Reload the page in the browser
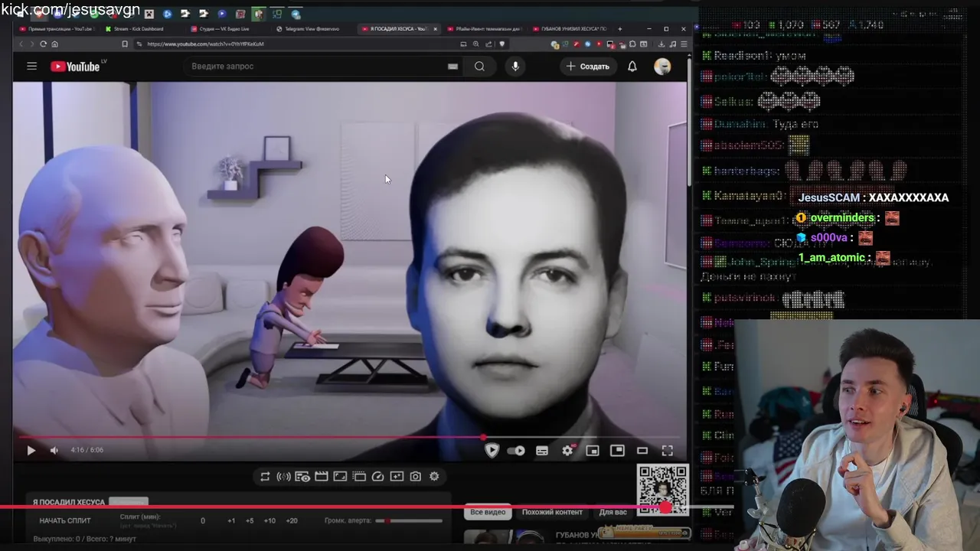 click(x=43, y=44)
